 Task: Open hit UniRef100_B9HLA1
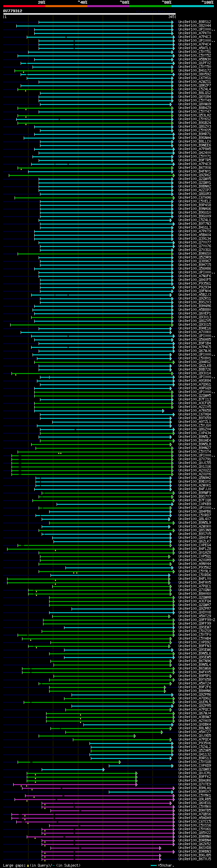[195, 788]
